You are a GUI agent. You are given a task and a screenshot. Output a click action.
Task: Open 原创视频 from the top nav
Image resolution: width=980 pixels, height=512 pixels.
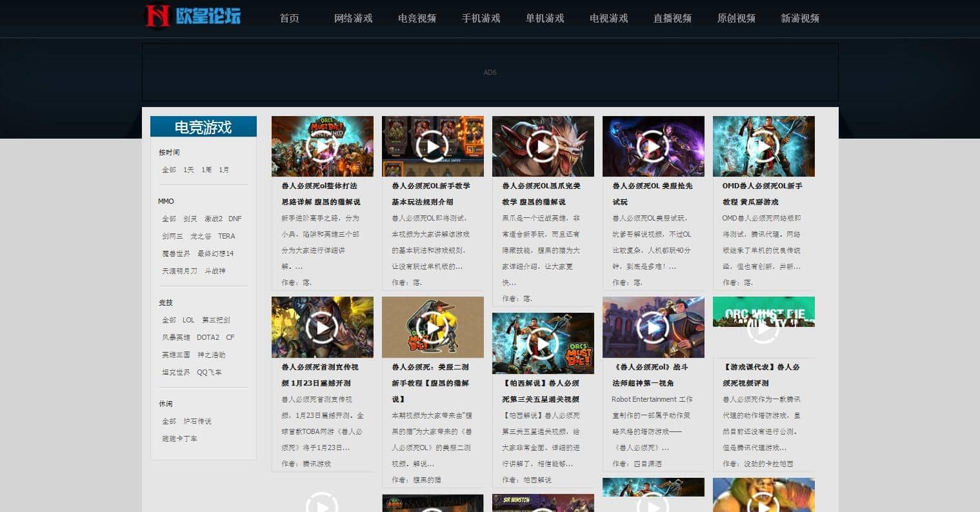pos(737,18)
